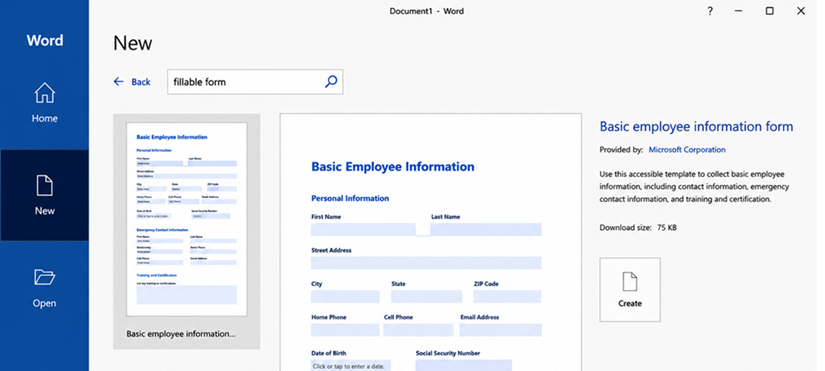Open the Open folder sidebar item
Viewport: 825px width, 371px height.
click(x=44, y=288)
